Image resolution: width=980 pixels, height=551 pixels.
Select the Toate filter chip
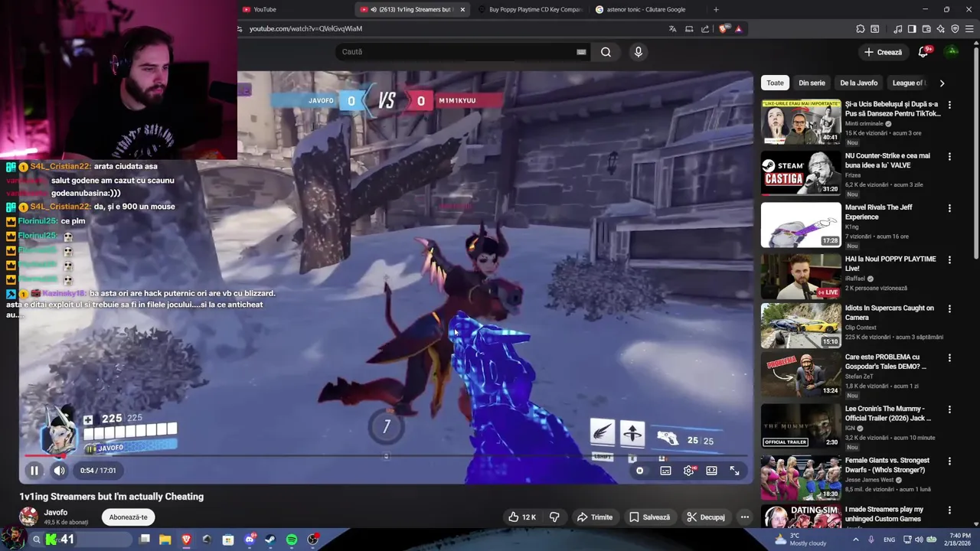(x=776, y=83)
